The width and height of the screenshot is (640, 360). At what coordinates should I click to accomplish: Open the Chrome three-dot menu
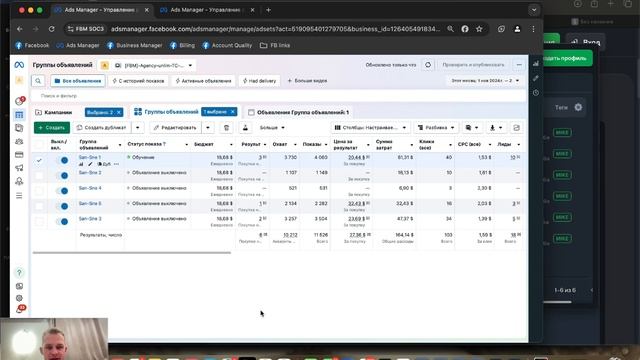coord(533,29)
